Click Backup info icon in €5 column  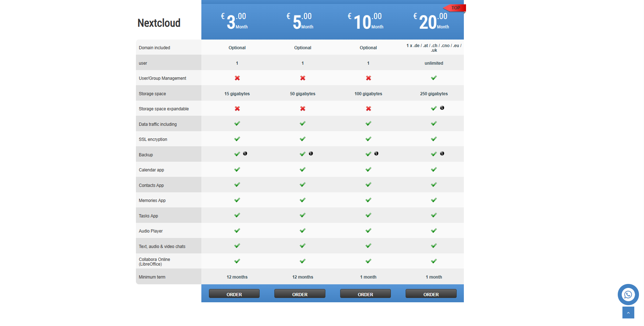(311, 153)
